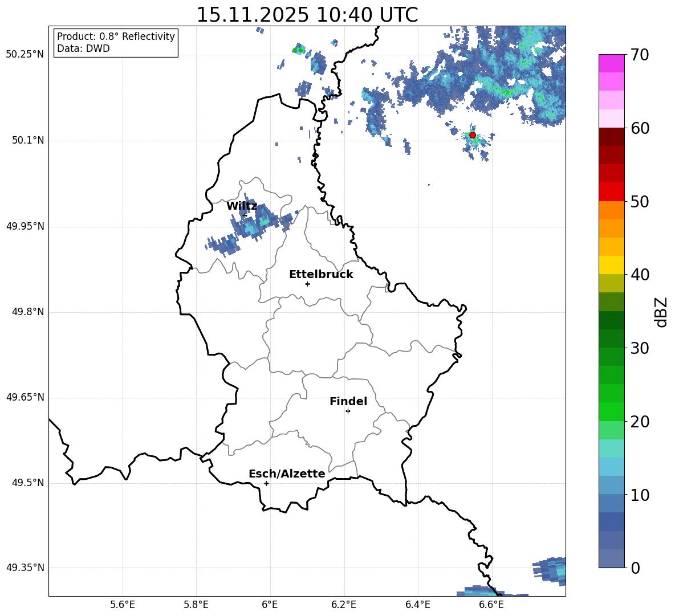Click the 50.1°N latitude label
Image resolution: width=675 pixels, height=616 pixels.
tap(28, 141)
